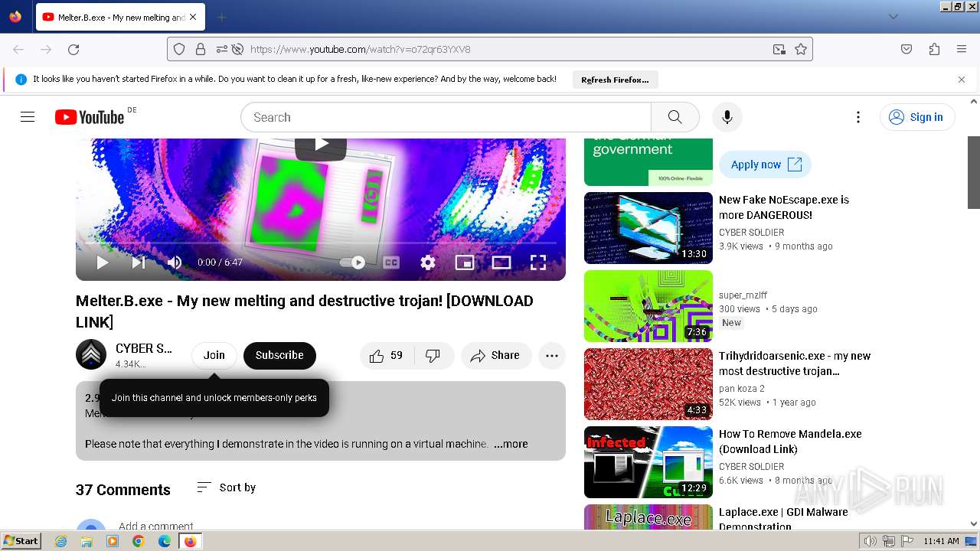Click the YouTube search input field

click(446, 117)
